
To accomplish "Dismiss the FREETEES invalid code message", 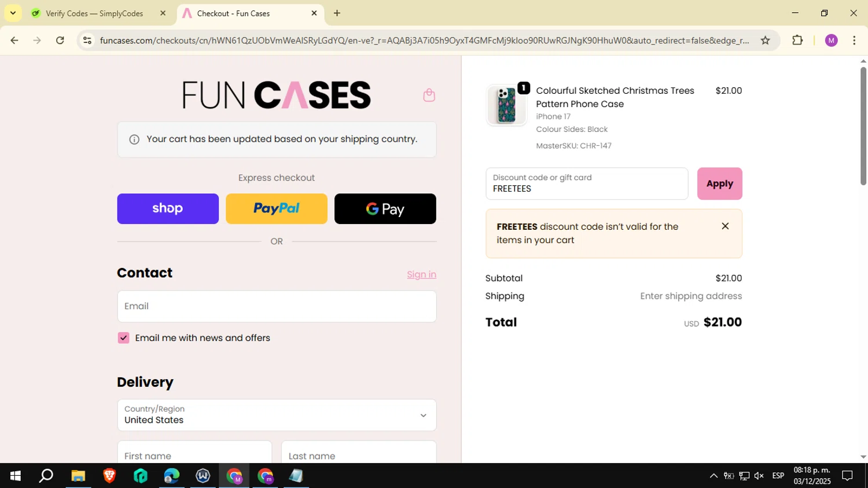I will (x=725, y=226).
